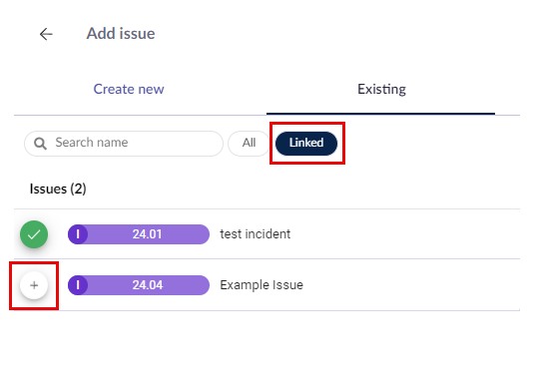
Task: Open the Example Issue name
Action: [262, 285]
